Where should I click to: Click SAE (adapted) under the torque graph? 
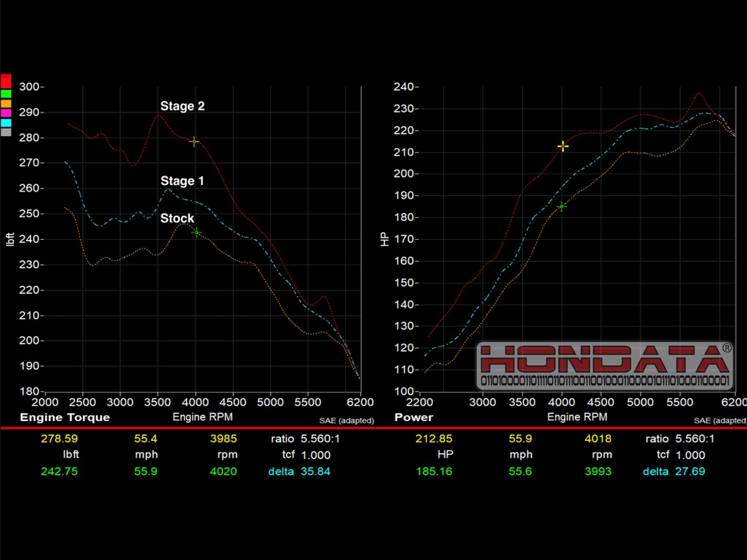(347, 421)
